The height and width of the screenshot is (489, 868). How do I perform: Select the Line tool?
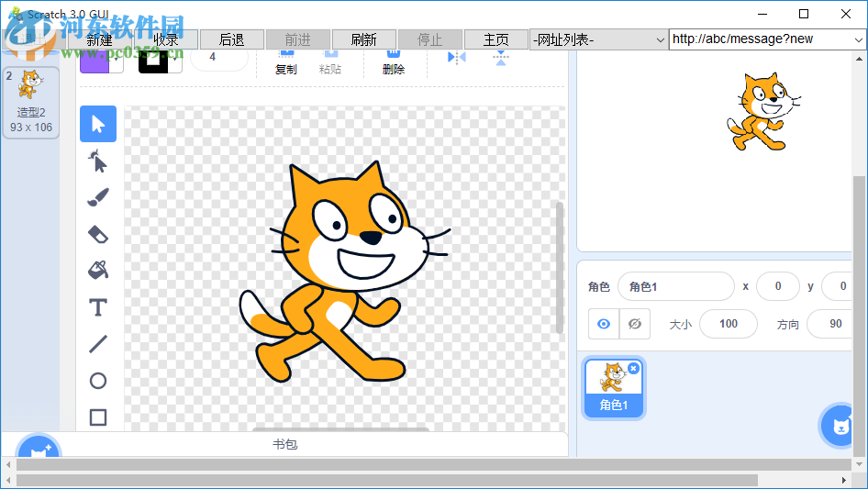coord(98,344)
